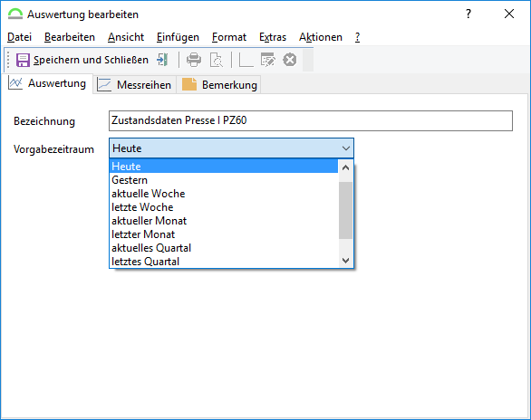Switch to the Bemerkung tab
531x420 pixels.
tap(219, 84)
